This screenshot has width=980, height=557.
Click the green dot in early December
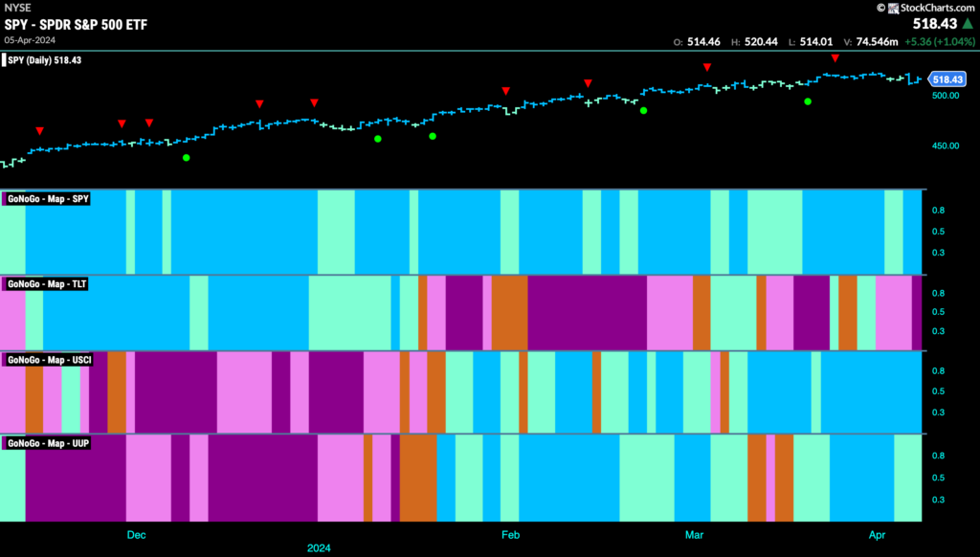tap(187, 158)
